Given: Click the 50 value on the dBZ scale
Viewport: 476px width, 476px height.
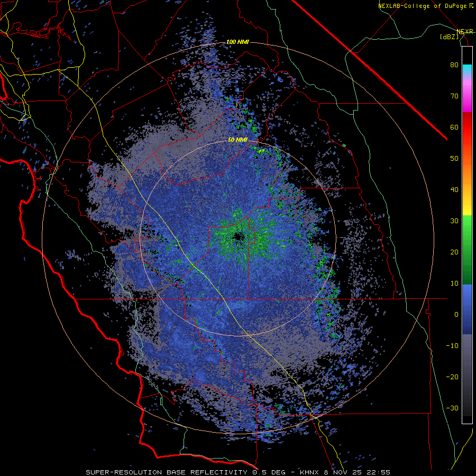Looking at the screenshot, I should coord(454,159).
